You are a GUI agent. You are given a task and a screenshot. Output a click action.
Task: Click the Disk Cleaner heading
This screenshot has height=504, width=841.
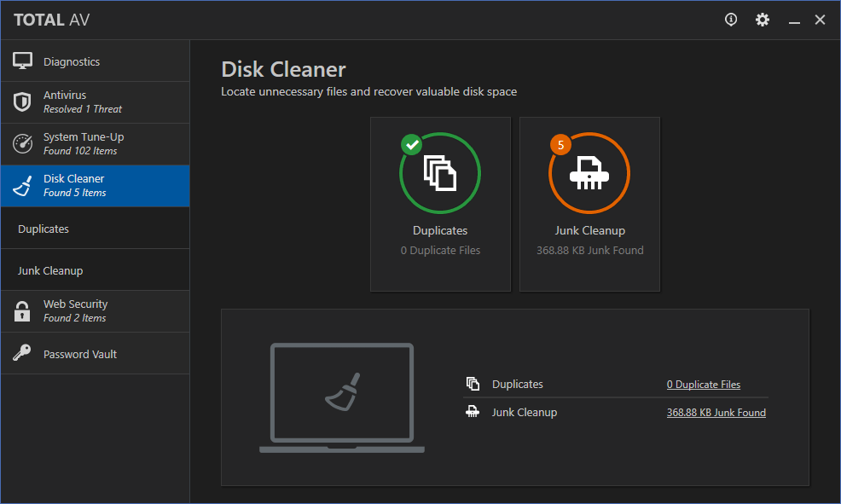[283, 69]
